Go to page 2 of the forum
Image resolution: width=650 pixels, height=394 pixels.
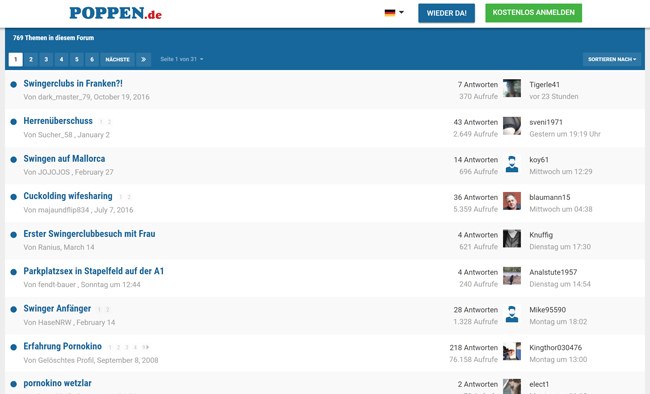(31, 59)
